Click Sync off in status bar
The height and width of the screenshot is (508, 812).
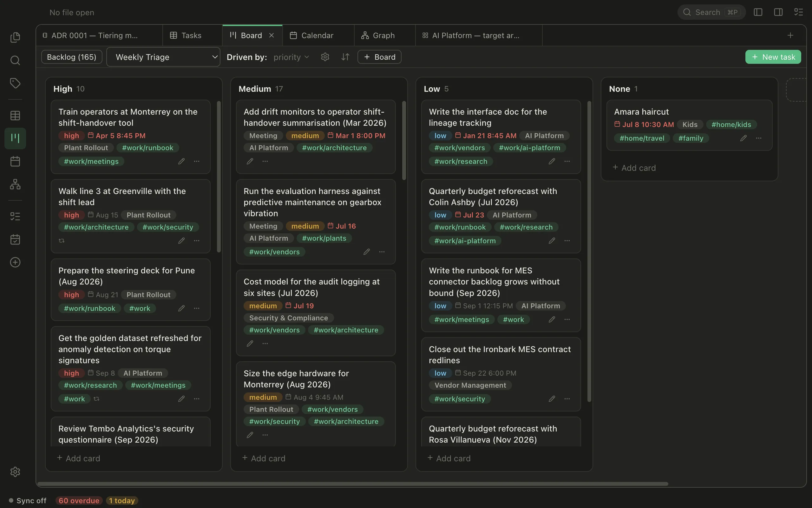(28, 501)
